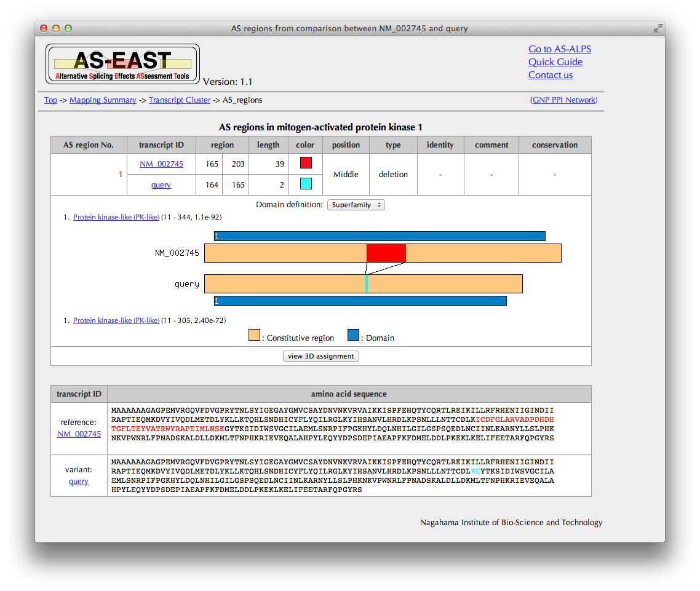Click the AS-EAST logo image

pos(122,64)
